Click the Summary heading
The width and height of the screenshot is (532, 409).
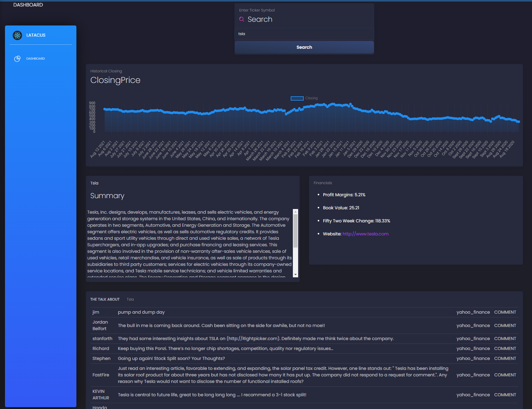point(107,196)
